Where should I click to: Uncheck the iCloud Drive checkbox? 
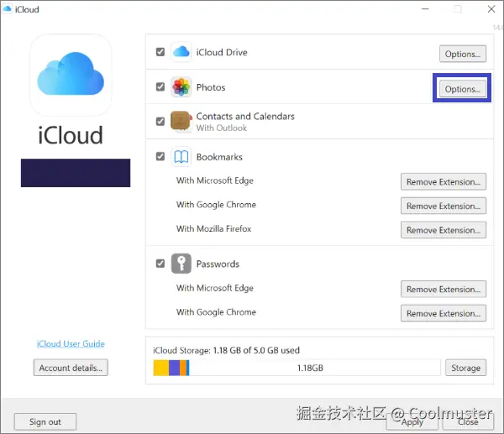(x=160, y=52)
